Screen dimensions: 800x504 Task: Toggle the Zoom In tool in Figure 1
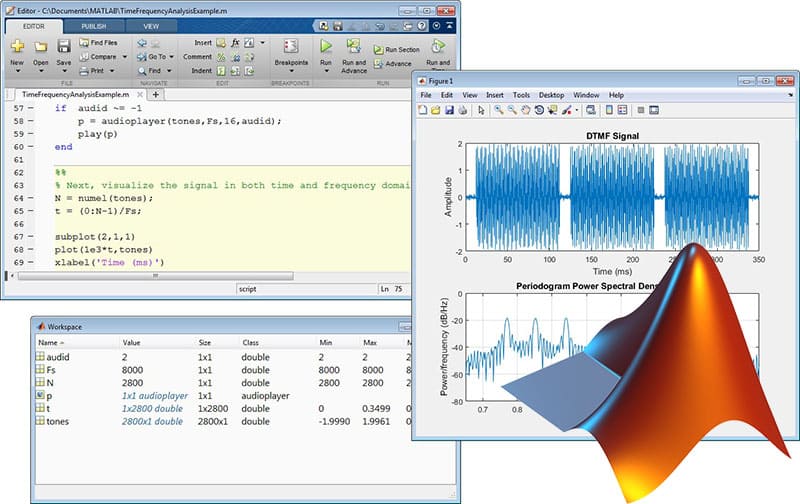pos(498,110)
